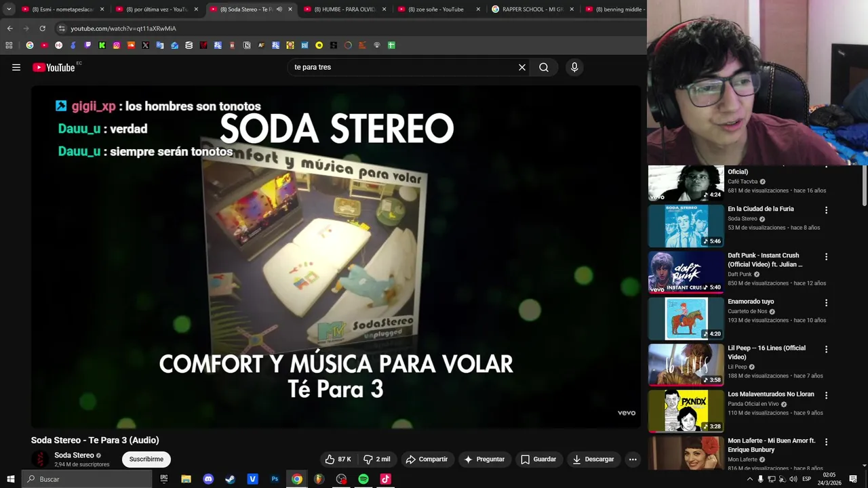
Task: Go to the YouTube home logo
Action: pos(54,67)
